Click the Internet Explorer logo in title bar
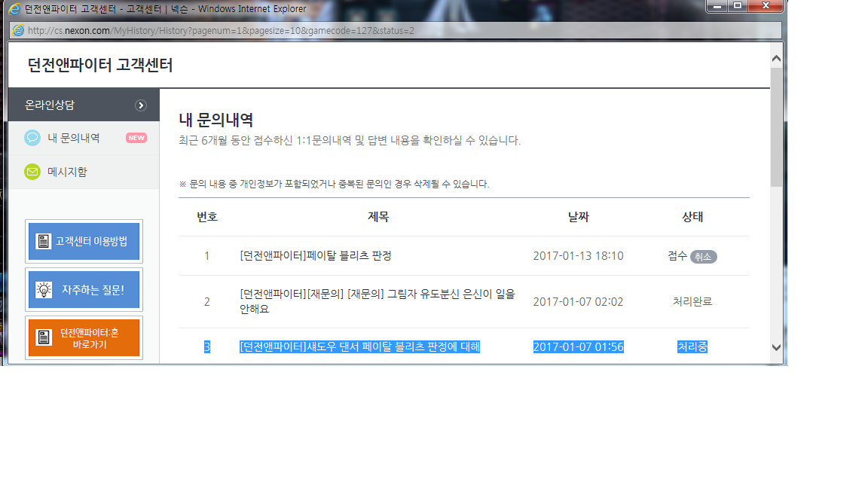 tap(14, 9)
